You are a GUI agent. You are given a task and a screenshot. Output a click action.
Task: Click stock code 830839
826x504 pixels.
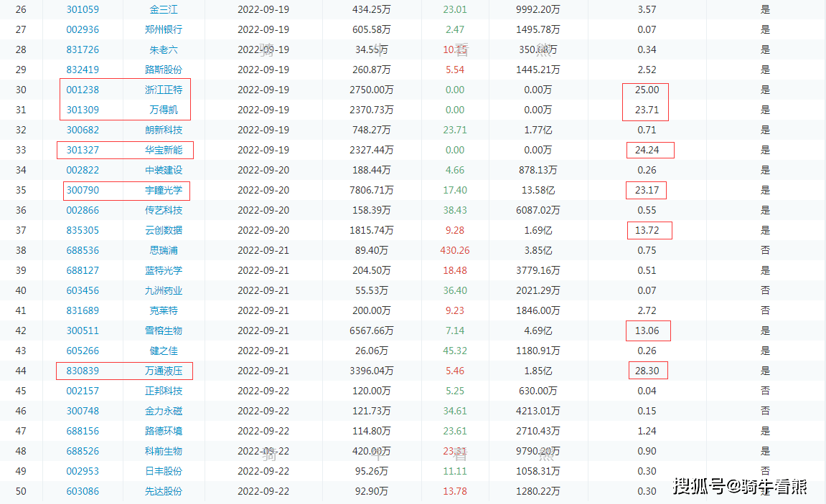(83, 371)
